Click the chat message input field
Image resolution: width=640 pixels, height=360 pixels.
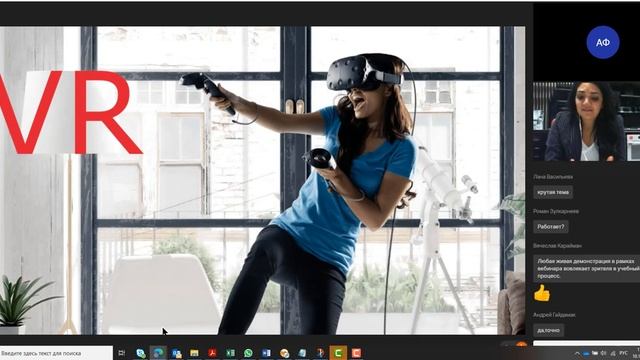click(587, 343)
